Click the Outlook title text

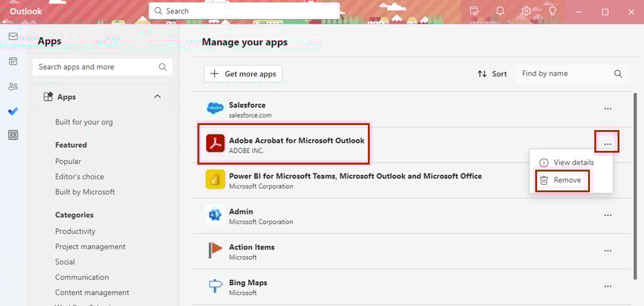[26, 11]
